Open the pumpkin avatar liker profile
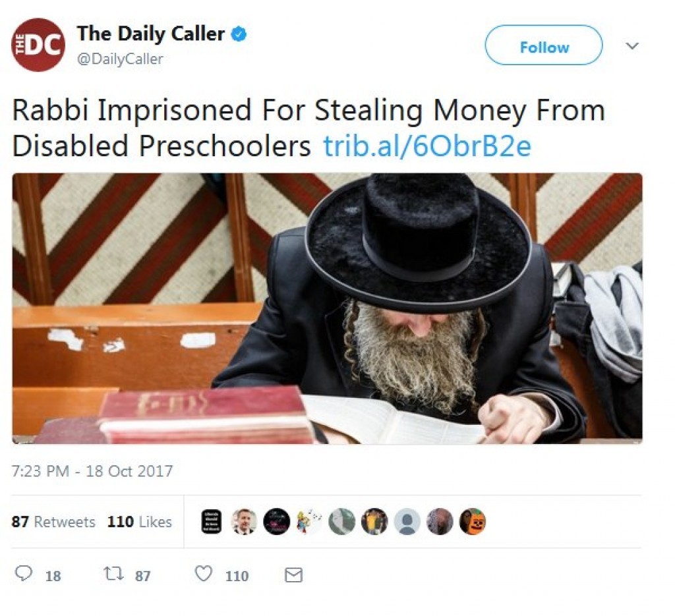Screen dimensions: 675x616 [x=473, y=521]
